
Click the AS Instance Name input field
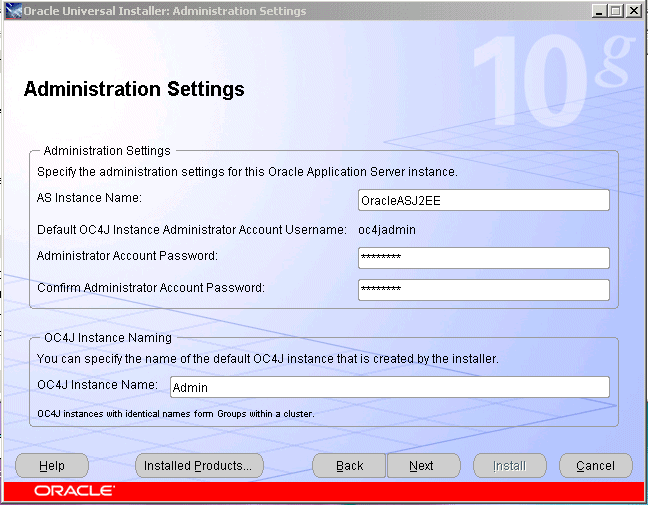(x=484, y=200)
